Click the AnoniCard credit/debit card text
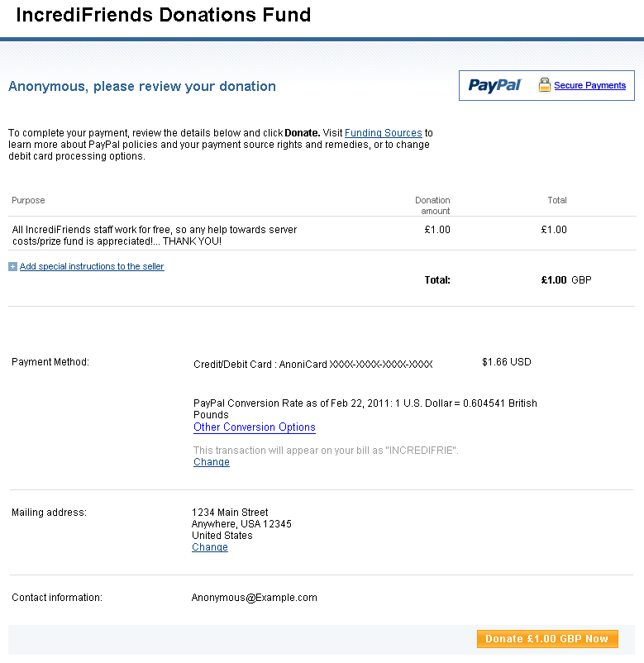644x663 pixels. 312,364
